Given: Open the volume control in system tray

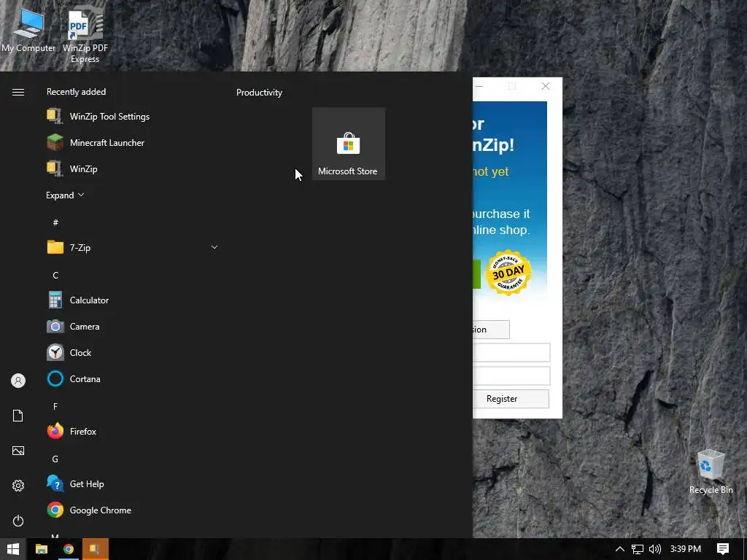Looking at the screenshot, I should [655, 549].
